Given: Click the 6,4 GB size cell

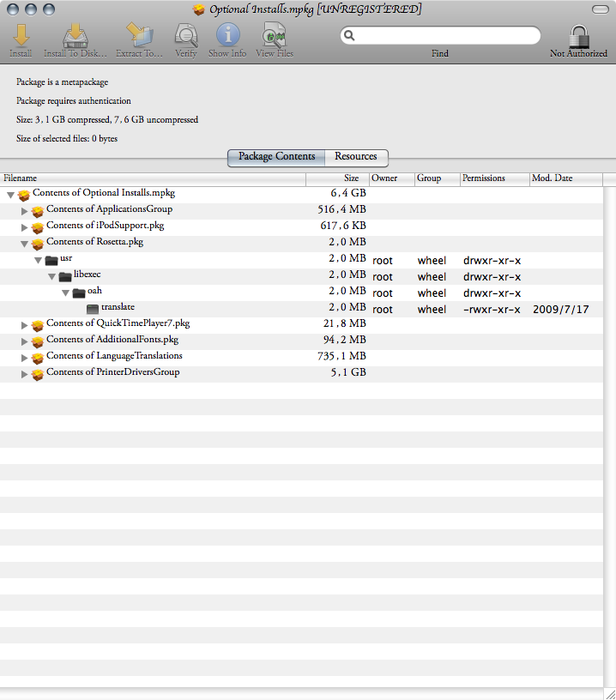Looking at the screenshot, I should point(348,193).
